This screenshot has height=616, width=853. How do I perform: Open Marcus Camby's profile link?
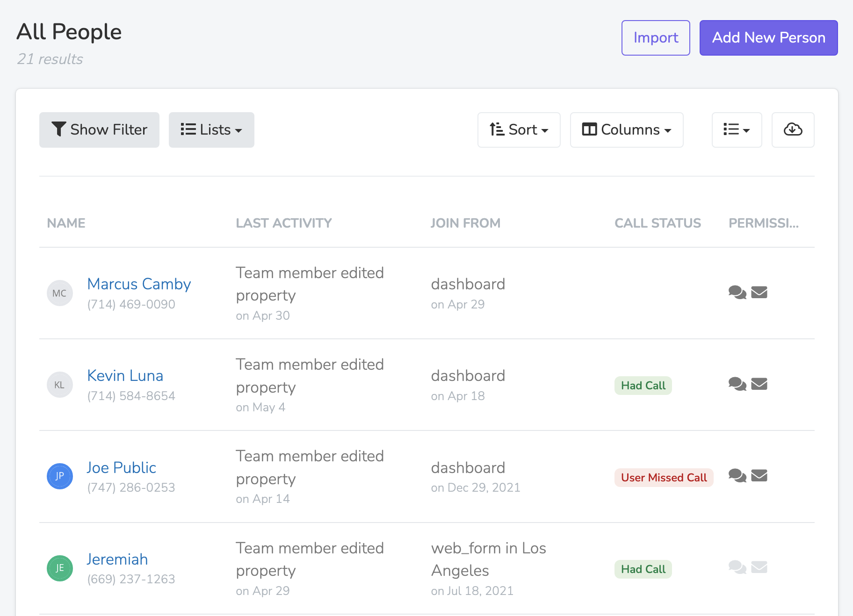tap(139, 284)
